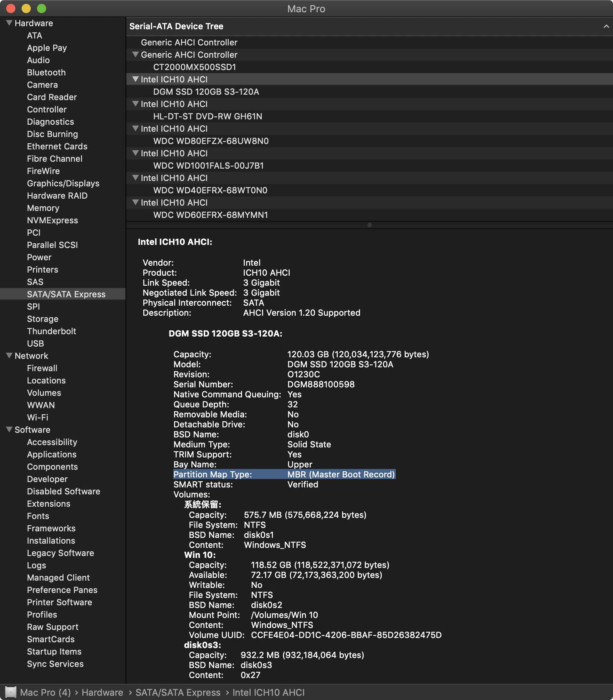The image size is (613, 700).
Task: Collapse the Software section triangle
Action: click(x=9, y=430)
